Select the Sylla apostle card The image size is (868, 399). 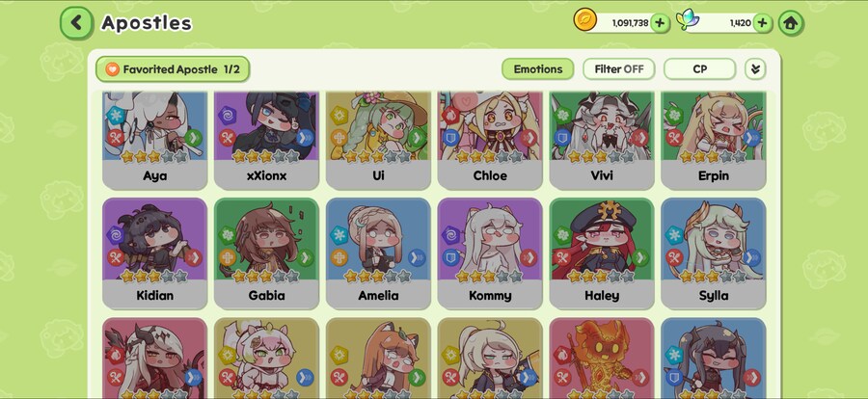point(714,253)
